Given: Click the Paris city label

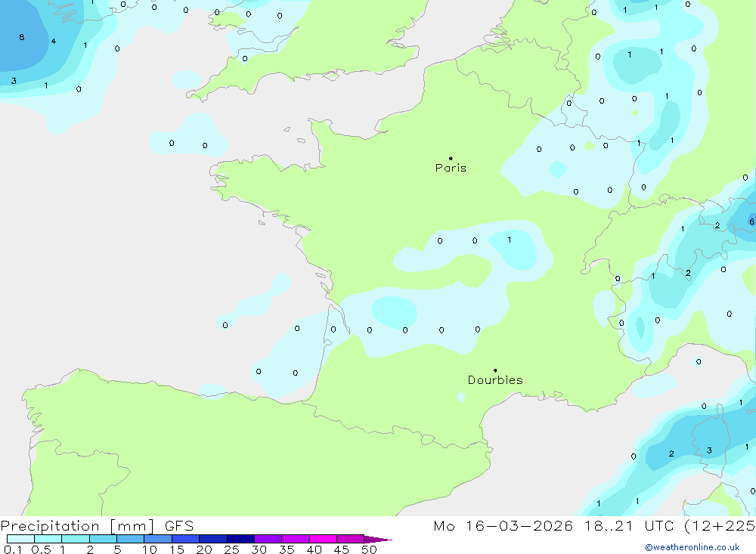Looking at the screenshot, I should point(451,168).
